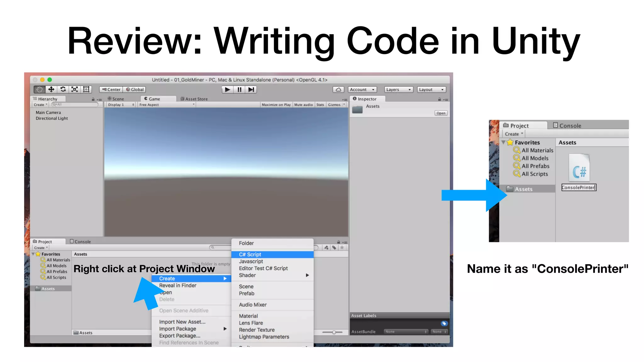Click the Search by Type icon
644x362 pixels.
pyautogui.click(x=326, y=248)
